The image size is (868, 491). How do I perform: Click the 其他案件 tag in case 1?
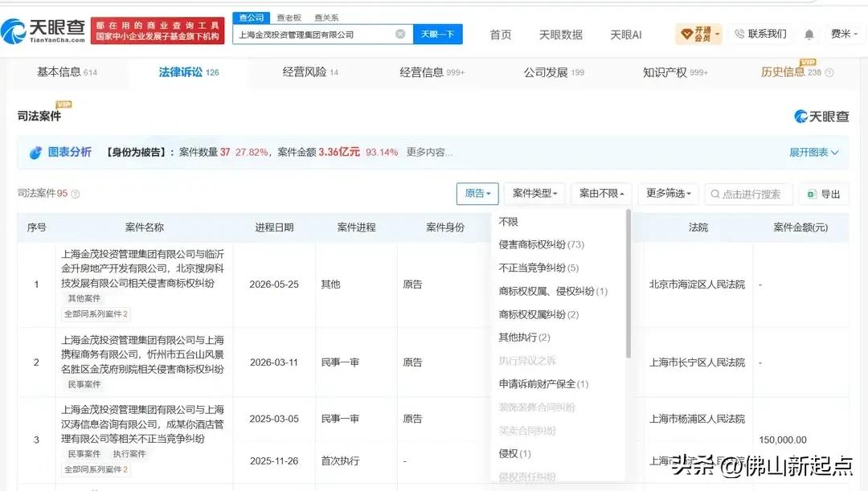point(84,298)
